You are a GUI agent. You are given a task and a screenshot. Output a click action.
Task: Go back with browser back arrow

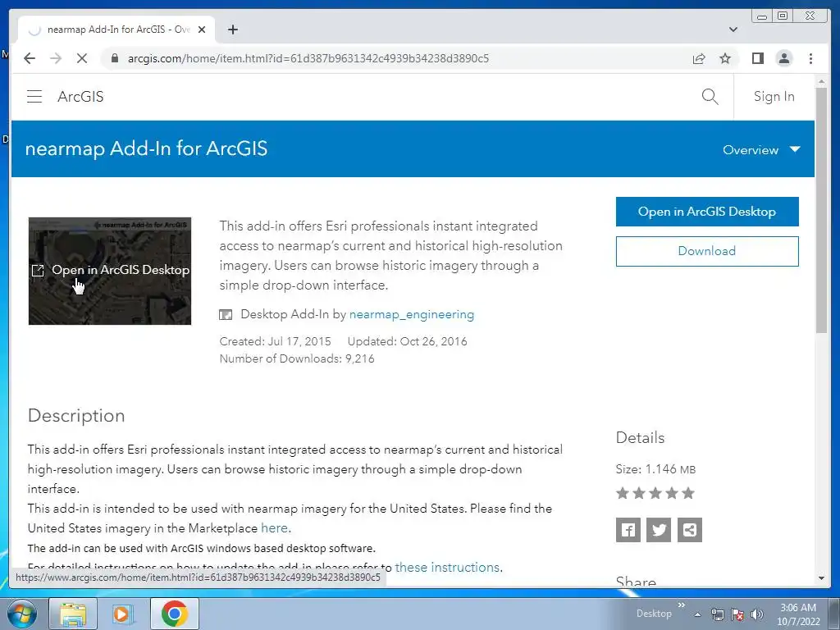(x=30, y=58)
